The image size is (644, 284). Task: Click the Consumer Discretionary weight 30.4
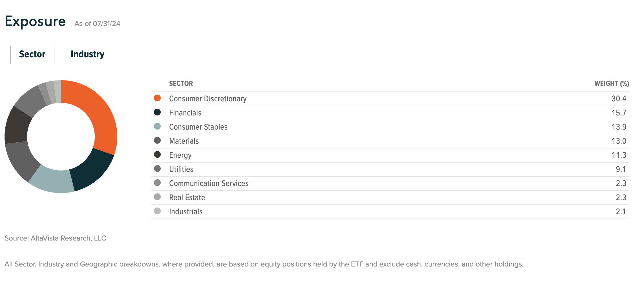pos(619,99)
